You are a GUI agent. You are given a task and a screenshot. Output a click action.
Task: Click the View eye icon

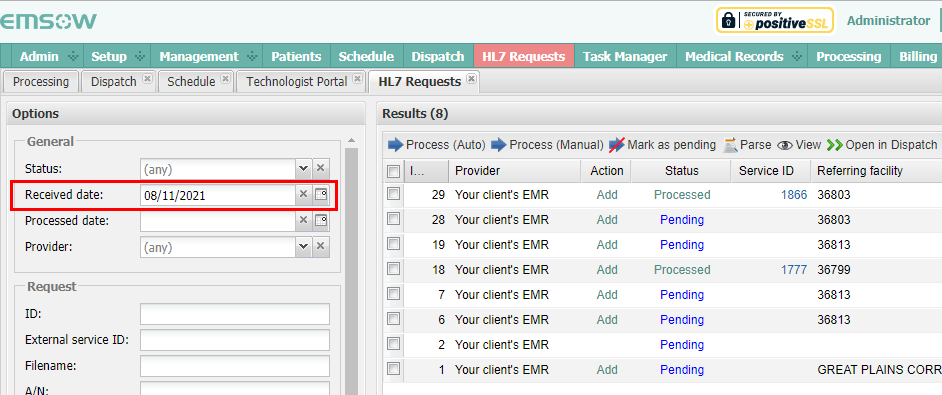[x=785, y=145]
